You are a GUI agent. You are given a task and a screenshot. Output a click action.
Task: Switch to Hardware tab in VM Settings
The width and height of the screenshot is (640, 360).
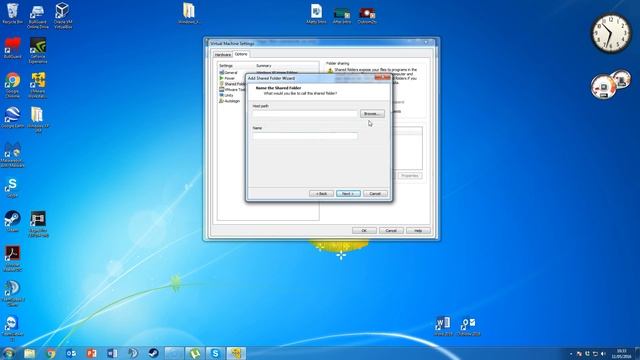(x=223, y=54)
